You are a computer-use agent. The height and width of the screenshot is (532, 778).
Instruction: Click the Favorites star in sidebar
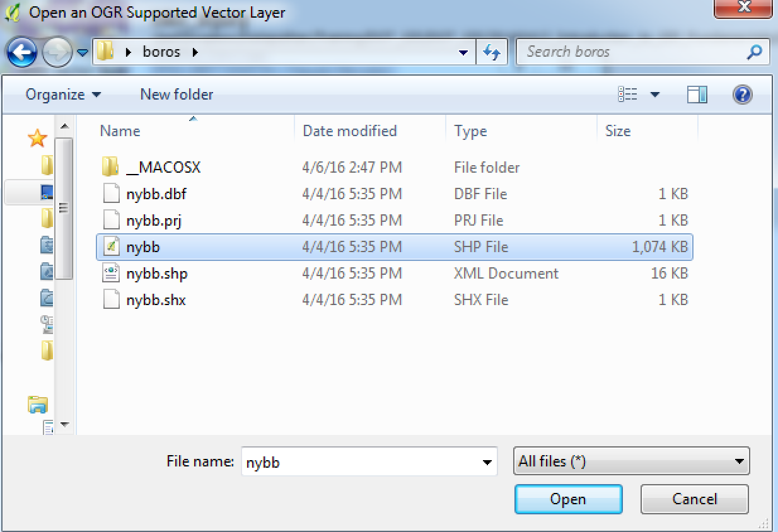(38, 138)
